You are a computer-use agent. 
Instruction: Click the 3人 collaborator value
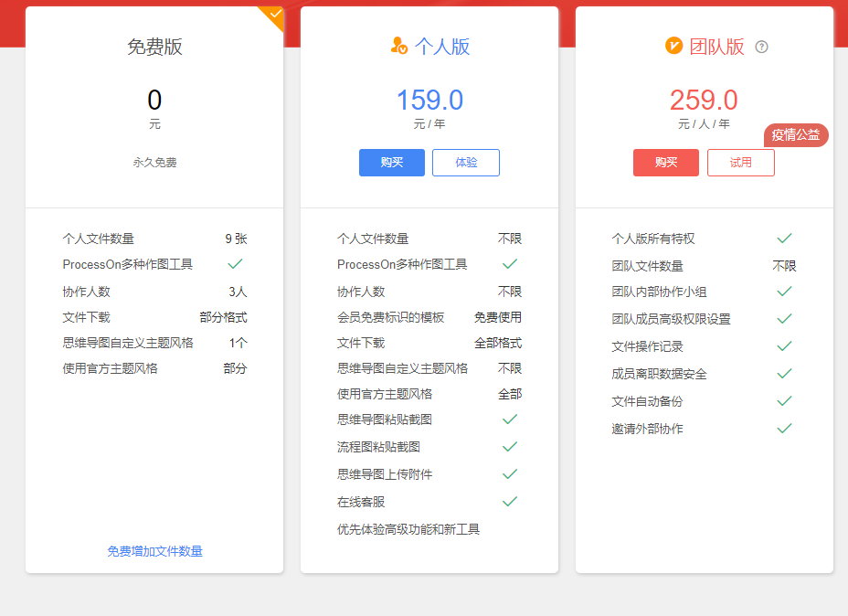(x=238, y=292)
